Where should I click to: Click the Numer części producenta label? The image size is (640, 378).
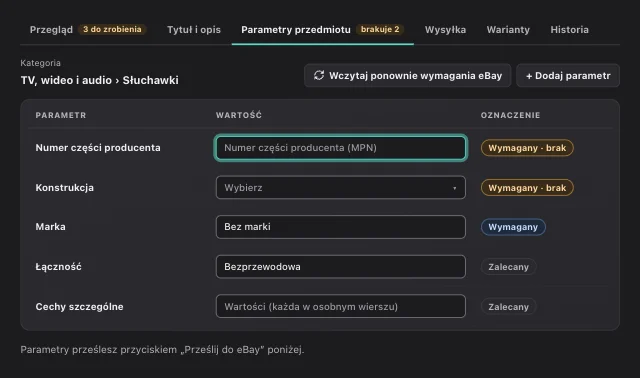coord(98,148)
